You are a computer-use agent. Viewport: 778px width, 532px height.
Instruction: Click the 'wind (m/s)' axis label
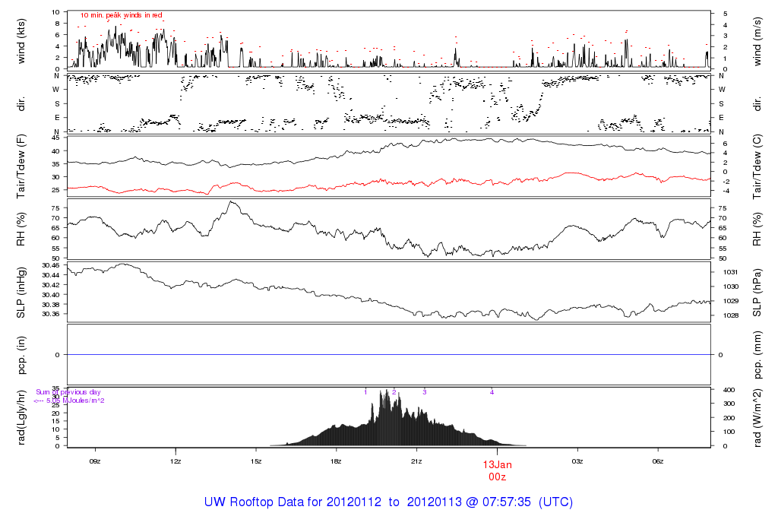[757, 42]
